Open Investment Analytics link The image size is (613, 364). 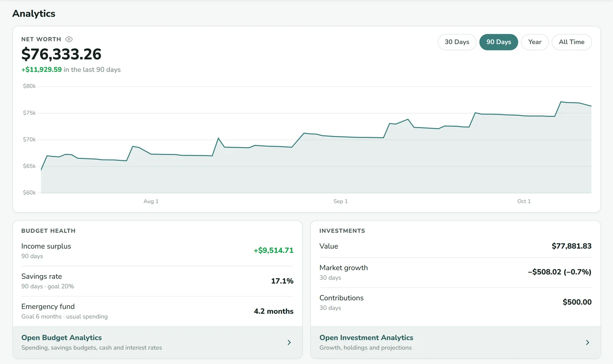[456, 342]
